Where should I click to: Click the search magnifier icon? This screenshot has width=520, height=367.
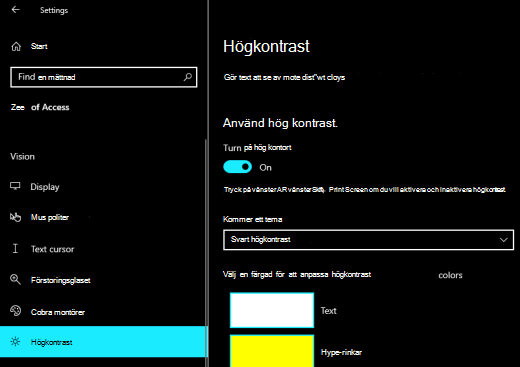(x=188, y=77)
